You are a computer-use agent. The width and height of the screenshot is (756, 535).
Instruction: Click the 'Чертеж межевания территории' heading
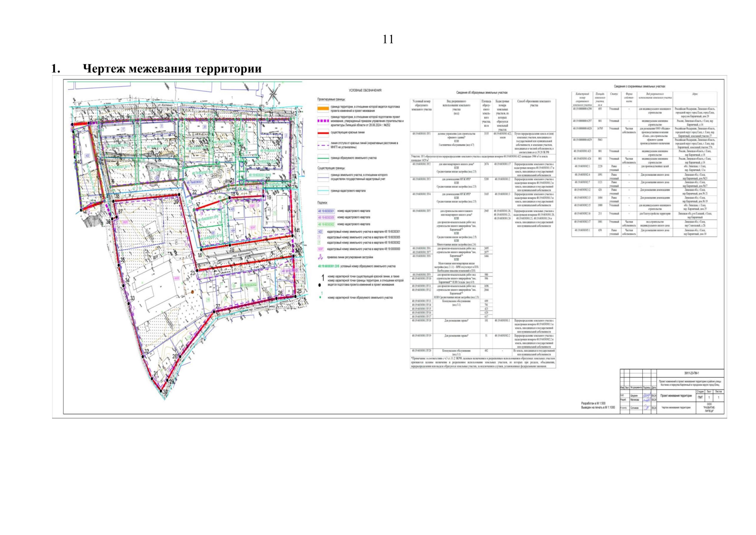(x=172, y=69)
